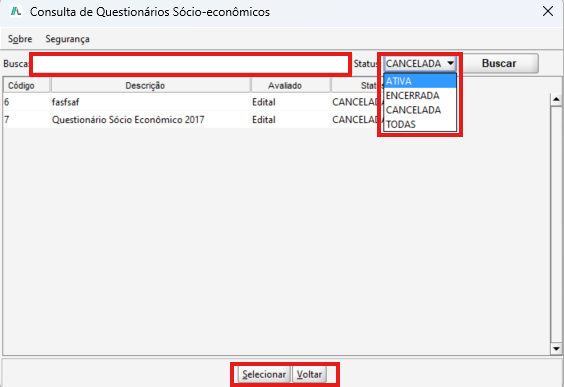Toggle the Status combo box arrow
The image size is (564, 387).
click(x=450, y=64)
